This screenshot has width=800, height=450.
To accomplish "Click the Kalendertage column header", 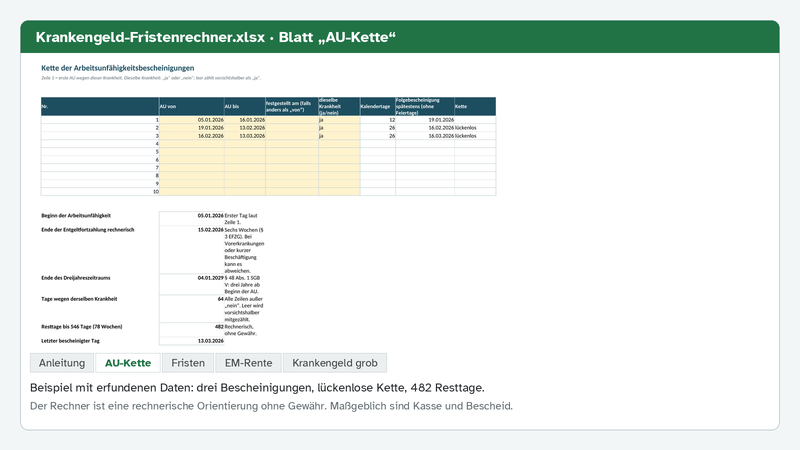I will click(x=378, y=106).
